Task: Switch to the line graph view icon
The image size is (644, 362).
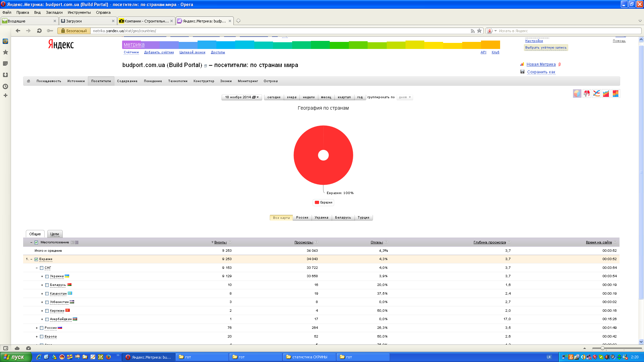Action: point(596,94)
